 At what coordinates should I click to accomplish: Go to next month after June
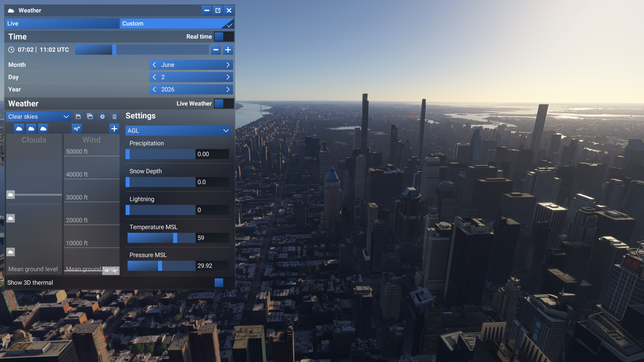tap(228, 65)
